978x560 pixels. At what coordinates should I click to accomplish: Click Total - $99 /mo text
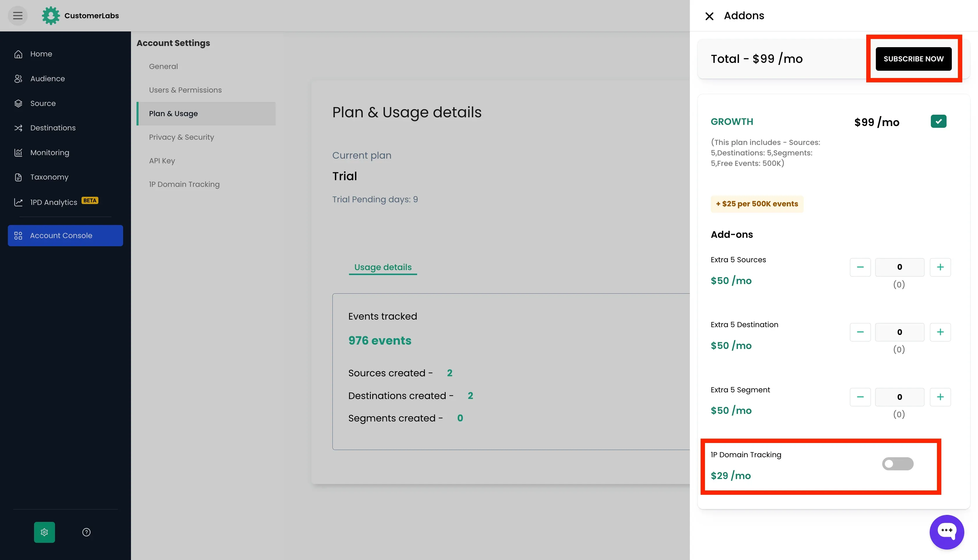(x=756, y=59)
